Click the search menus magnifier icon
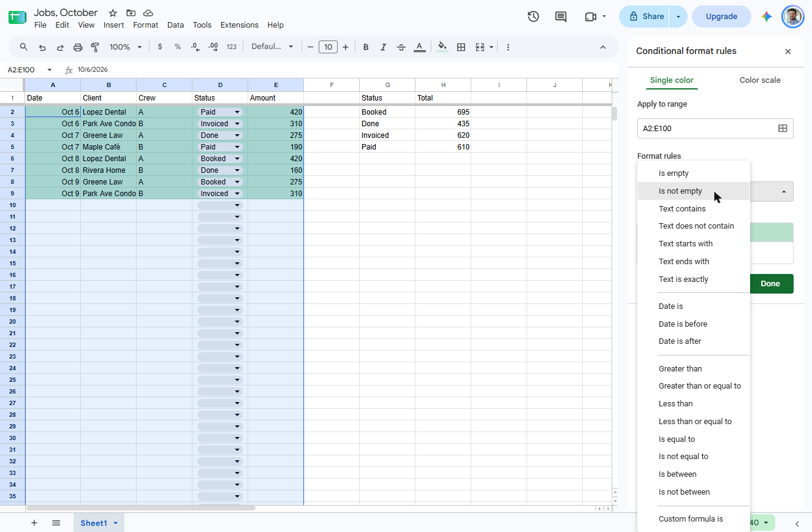 [24, 47]
